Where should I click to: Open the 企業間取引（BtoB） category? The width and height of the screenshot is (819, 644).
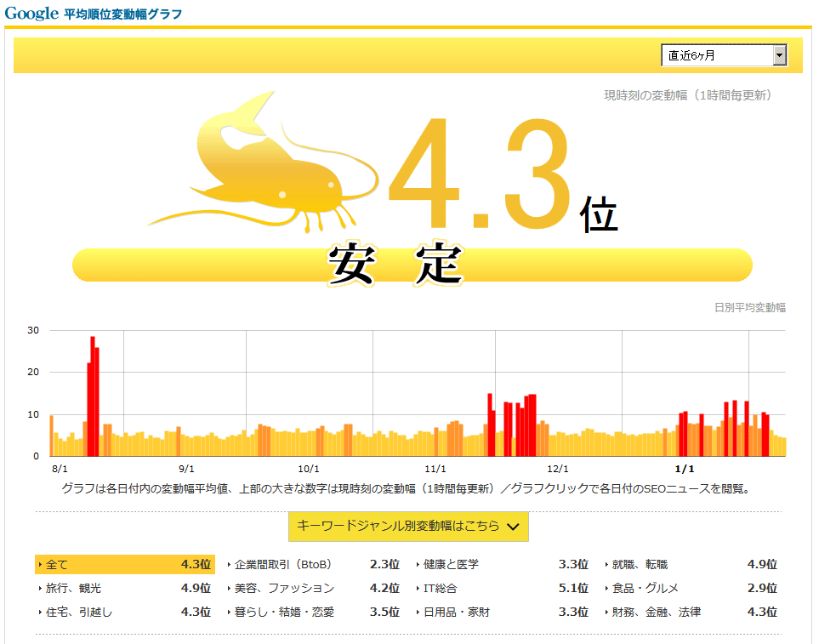click(x=282, y=564)
